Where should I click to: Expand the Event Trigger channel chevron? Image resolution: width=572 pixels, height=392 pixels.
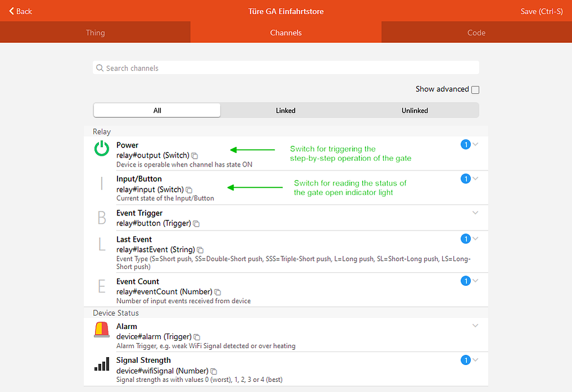475,213
